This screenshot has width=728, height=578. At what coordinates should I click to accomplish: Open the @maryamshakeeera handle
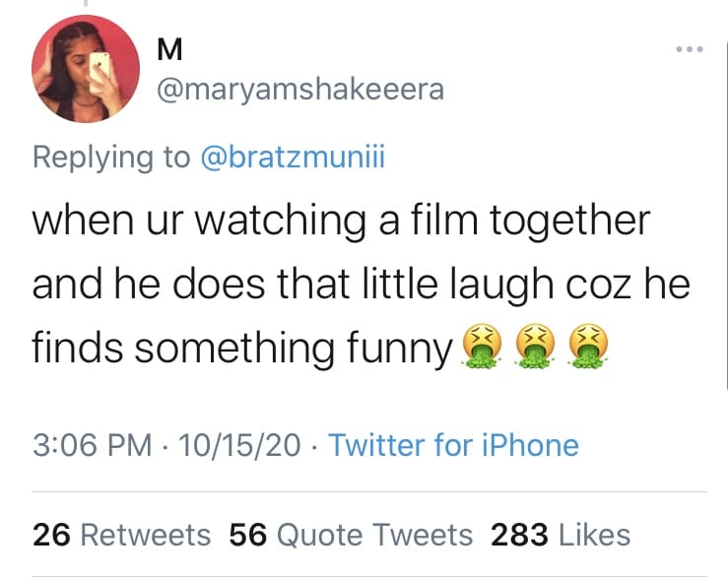pyautogui.click(x=300, y=90)
